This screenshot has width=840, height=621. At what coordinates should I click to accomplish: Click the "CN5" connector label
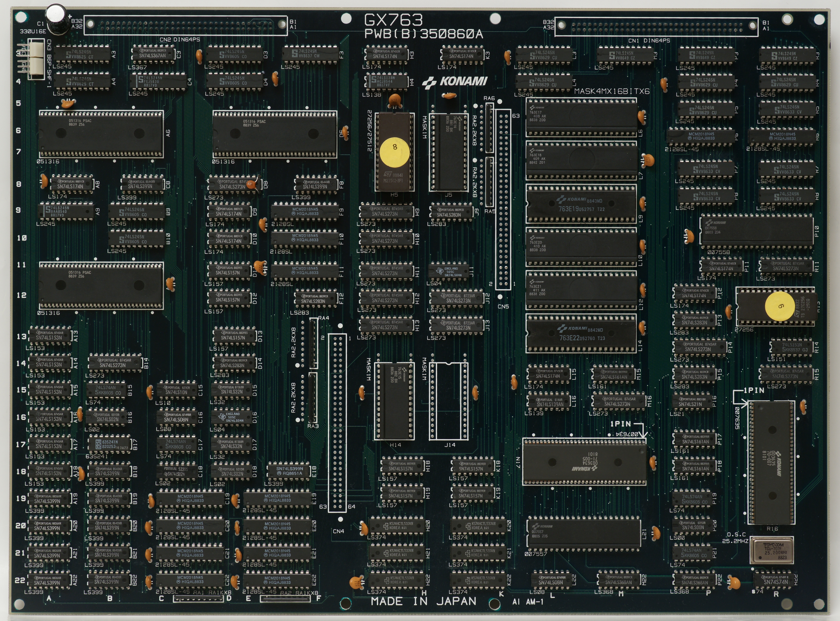(x=503, y=306)
